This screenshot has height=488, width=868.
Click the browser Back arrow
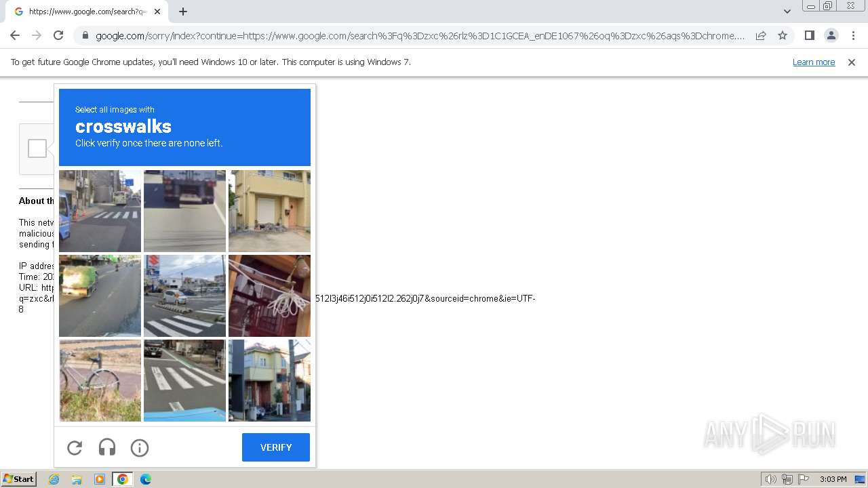[15, 35]
